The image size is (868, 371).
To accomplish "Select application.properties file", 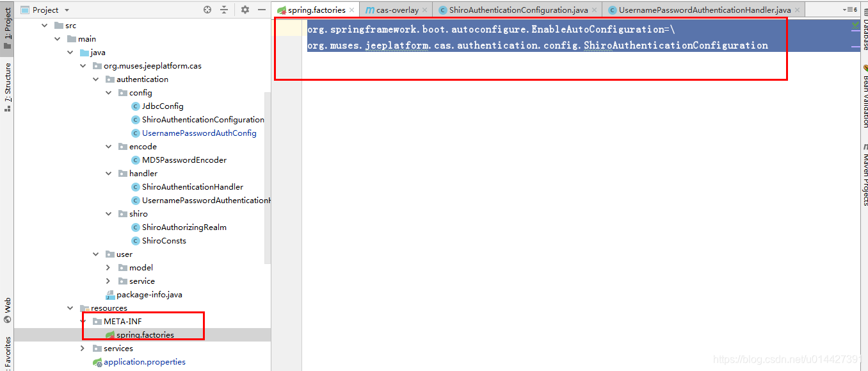I will click(x=145, y=362).
